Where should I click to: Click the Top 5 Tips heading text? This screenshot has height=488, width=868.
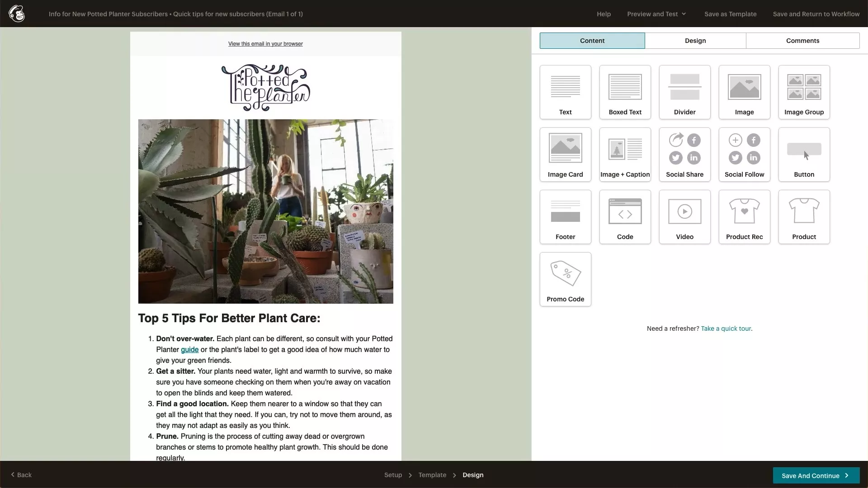pos(229,318)
